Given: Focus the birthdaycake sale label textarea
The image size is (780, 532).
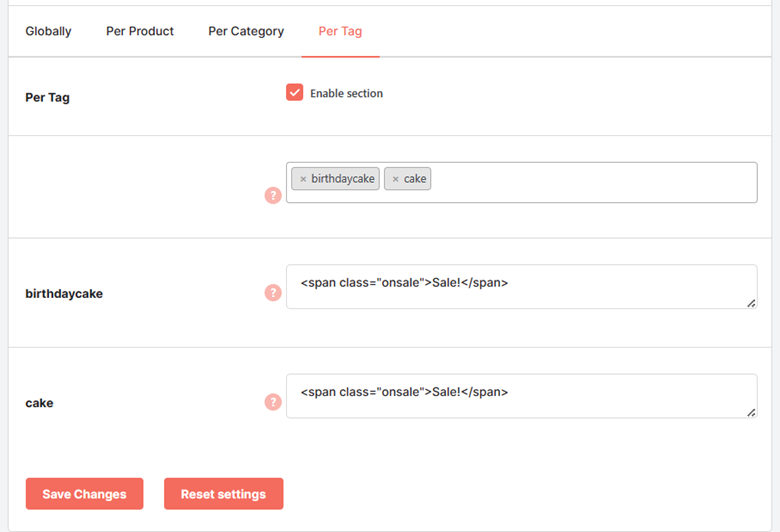Looking at the screenshot, I should (521, 287).
